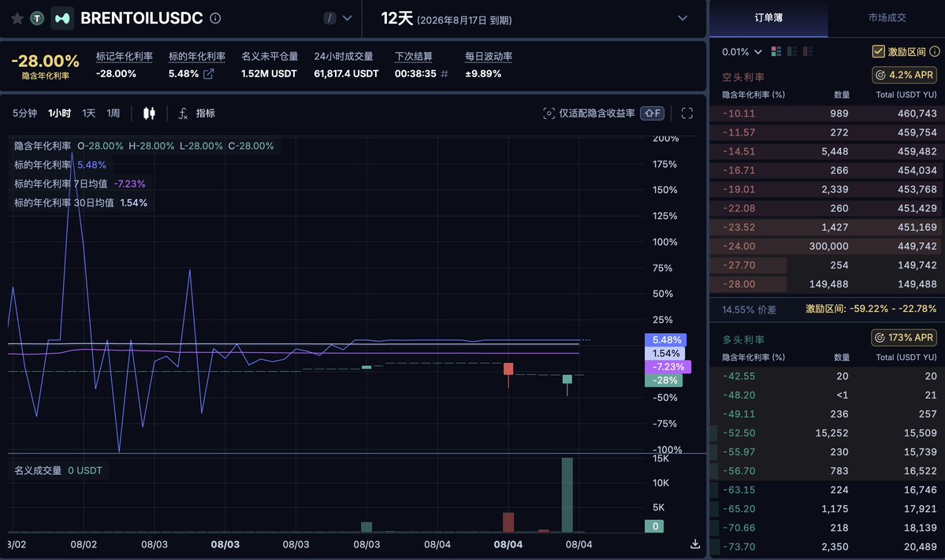
Task: Open BRENTOILUSDC market info icon
Action: pyautogui.click(x=215, y=18)
